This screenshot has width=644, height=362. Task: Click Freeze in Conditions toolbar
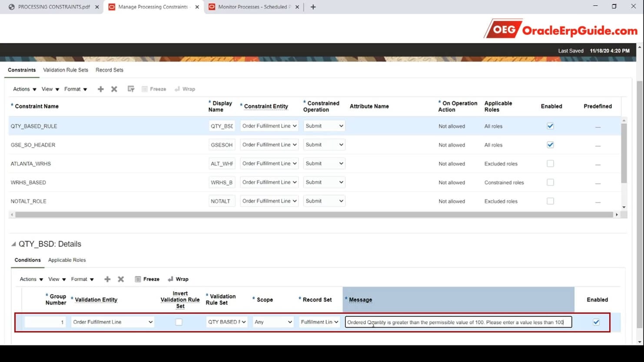(x=147, y=279)
